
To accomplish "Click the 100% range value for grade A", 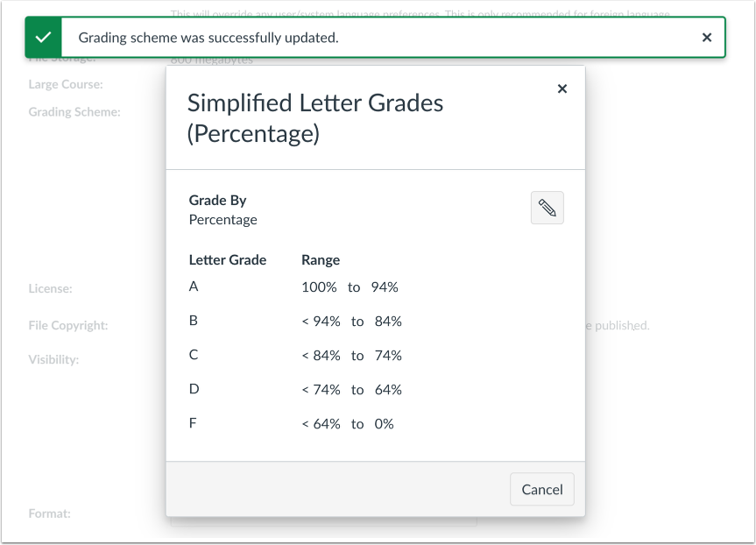I will pyautogui.click(x=318, y=287).
